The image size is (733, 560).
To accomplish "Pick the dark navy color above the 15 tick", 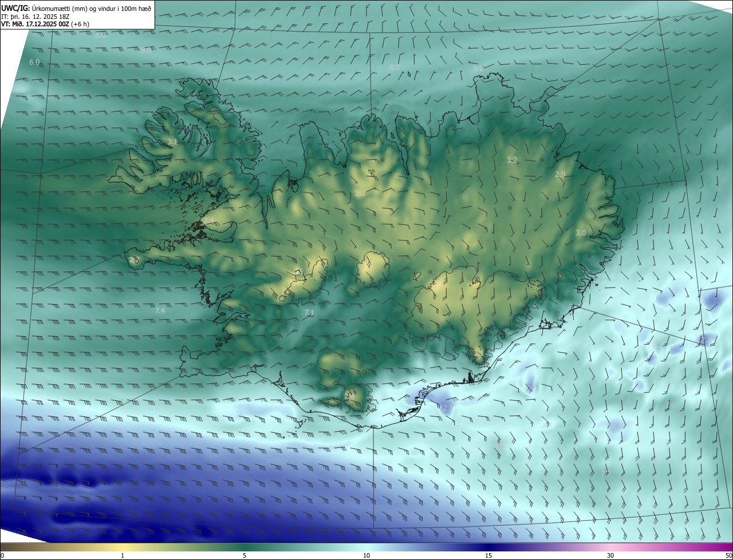I will coord(488,547).
